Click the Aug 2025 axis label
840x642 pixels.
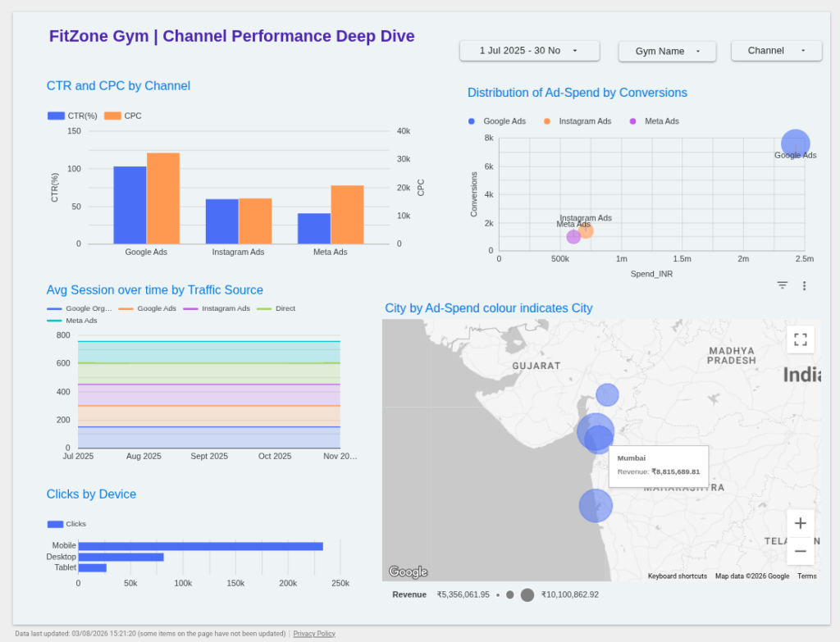(x=144, y=456)
